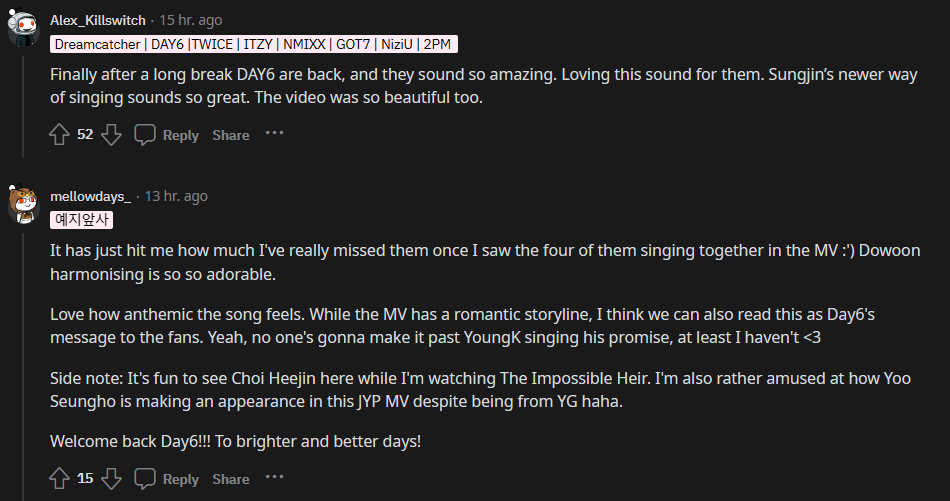The width and height of the screenshot is (950, 501).
Task: Click comment icon on Alex_Killswitch's comment
Action: pyautogui.click(x=145, y=134)
